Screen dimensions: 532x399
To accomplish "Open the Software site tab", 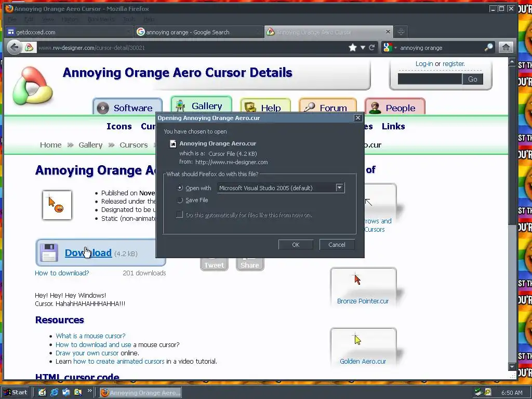I will point(127,107).
